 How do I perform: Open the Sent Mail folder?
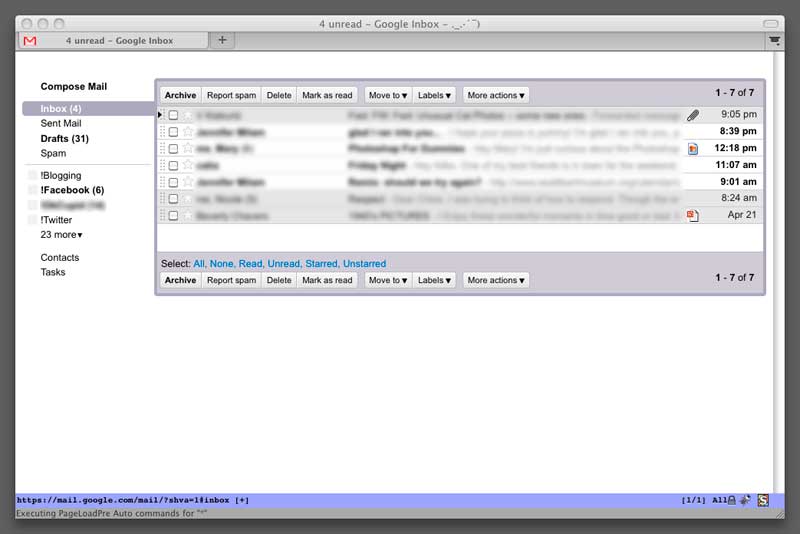tap(61, 123)
